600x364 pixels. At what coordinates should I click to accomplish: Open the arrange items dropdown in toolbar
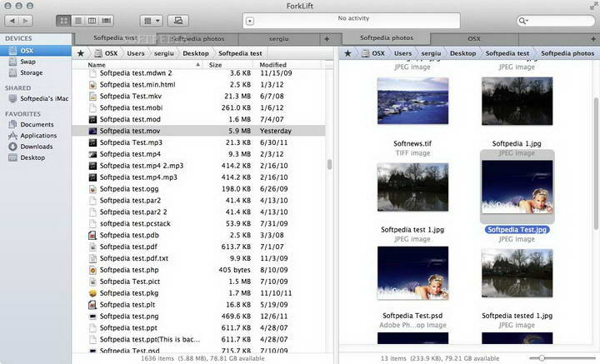pyautogui.click(x=151, y=20)
